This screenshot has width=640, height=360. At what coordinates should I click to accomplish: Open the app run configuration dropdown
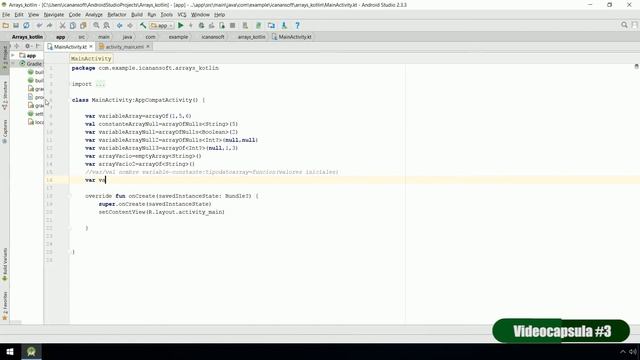pyautogui.click(x=162, y=25)
